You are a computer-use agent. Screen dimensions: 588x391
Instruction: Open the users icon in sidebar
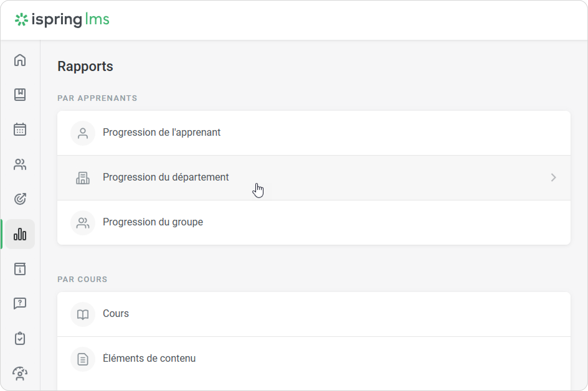(x=20, y=164)
